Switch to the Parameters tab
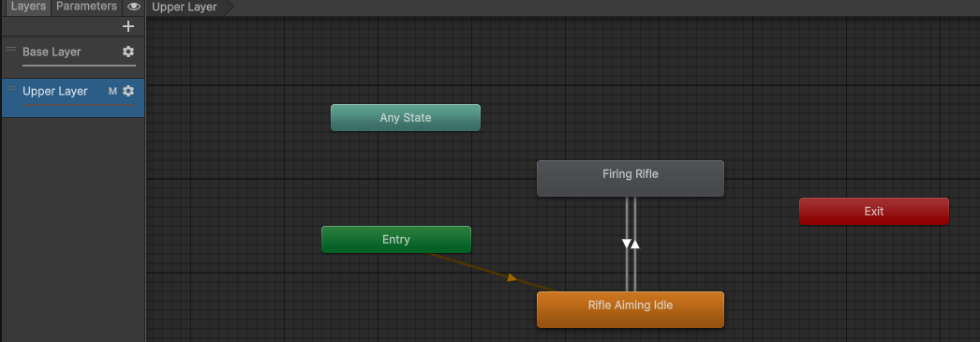This screenshot has width=980, height=342. [x=86, y=7]
